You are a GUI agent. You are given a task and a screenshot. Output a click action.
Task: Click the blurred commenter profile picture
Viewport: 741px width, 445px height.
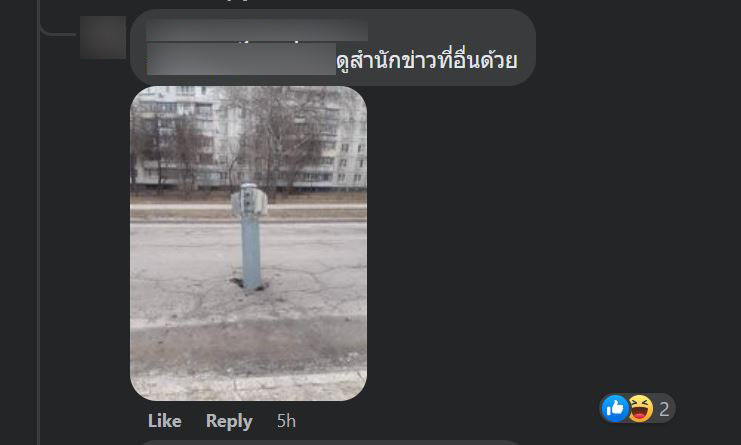click(x=103, y=37)
